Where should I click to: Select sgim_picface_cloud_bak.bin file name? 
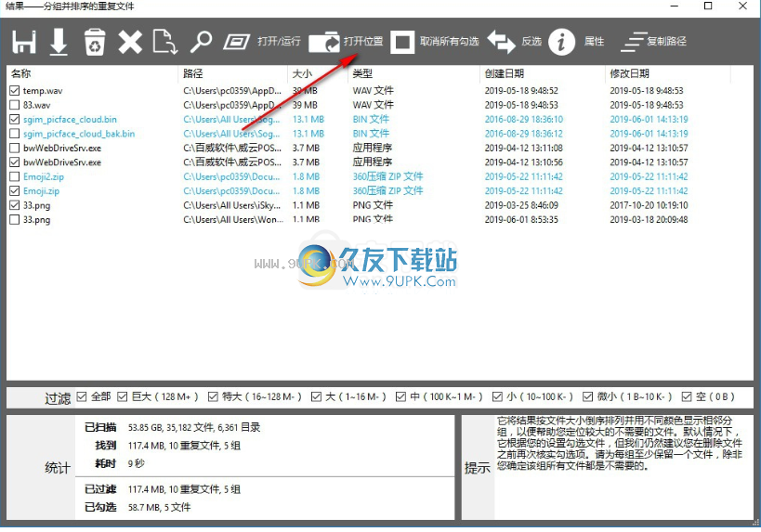click(79, 134)
